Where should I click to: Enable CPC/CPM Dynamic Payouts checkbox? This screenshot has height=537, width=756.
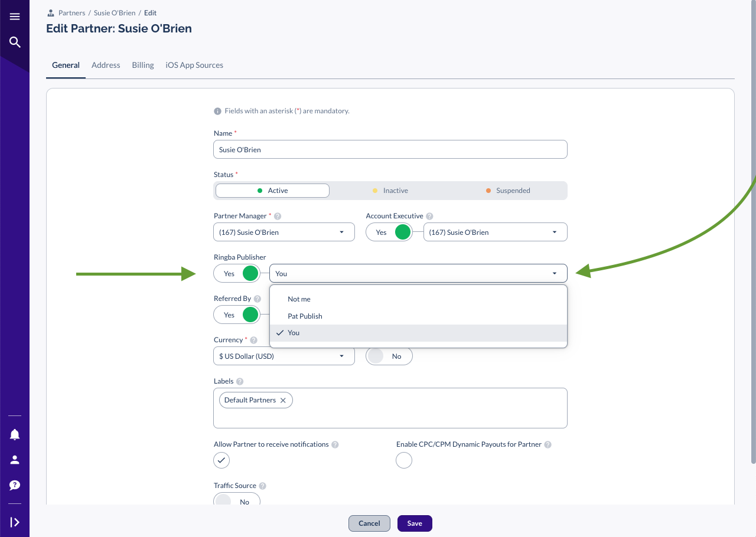[x=404, y=460]
